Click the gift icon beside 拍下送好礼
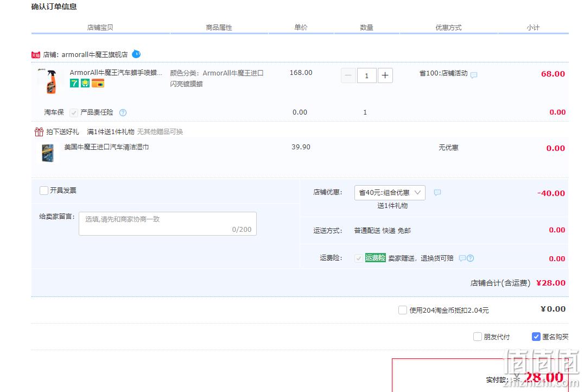The height and width of the screenshot is (392, 584). click(39, 131)
